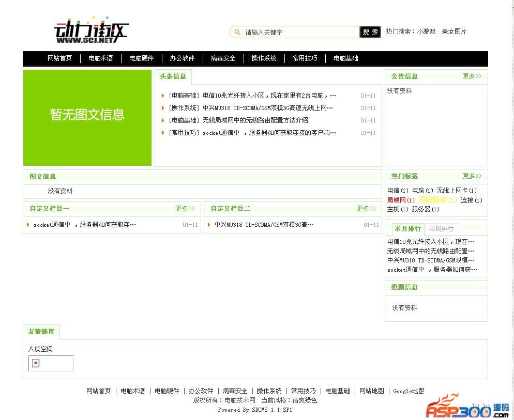Click 电脑技术网 in the copyright line

[x=240, y=400]
